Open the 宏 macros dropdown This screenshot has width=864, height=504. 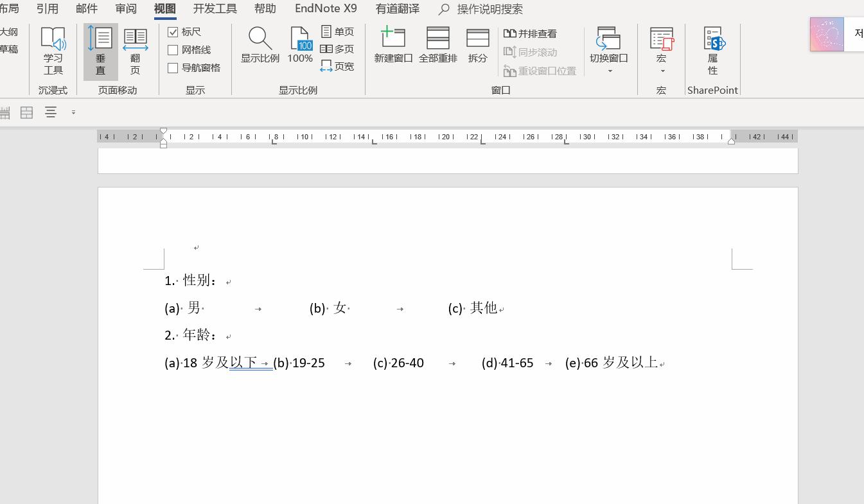pos(661,50)
